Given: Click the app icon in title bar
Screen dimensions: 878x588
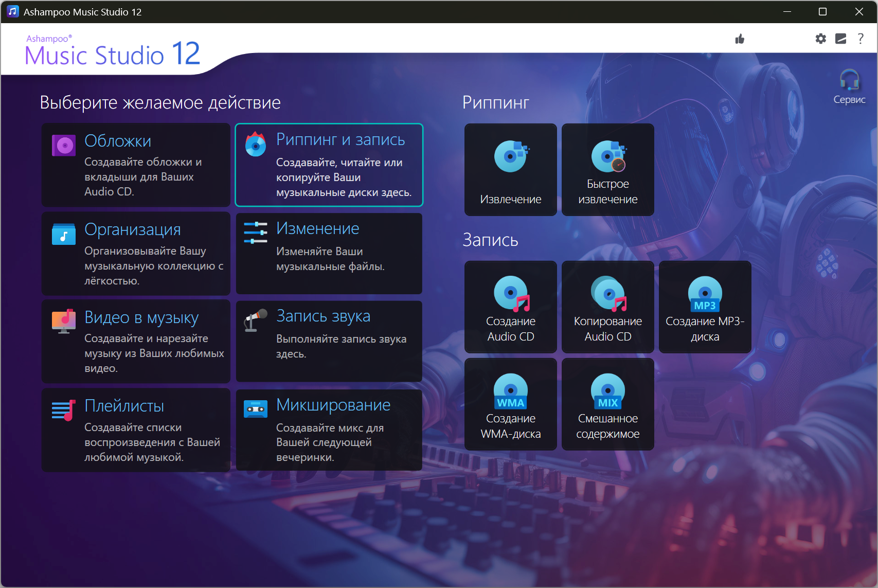Looking at the screenshot, I should point(13,11).
